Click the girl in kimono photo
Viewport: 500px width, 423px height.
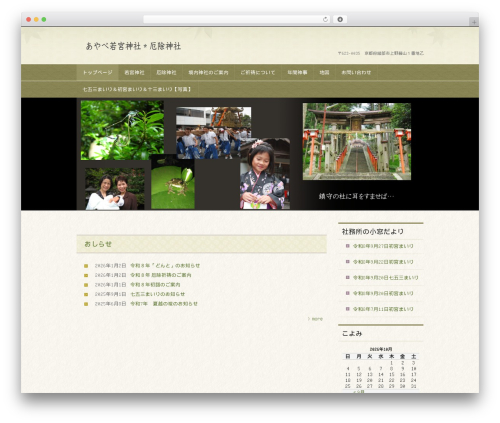[x=265, y=174]
